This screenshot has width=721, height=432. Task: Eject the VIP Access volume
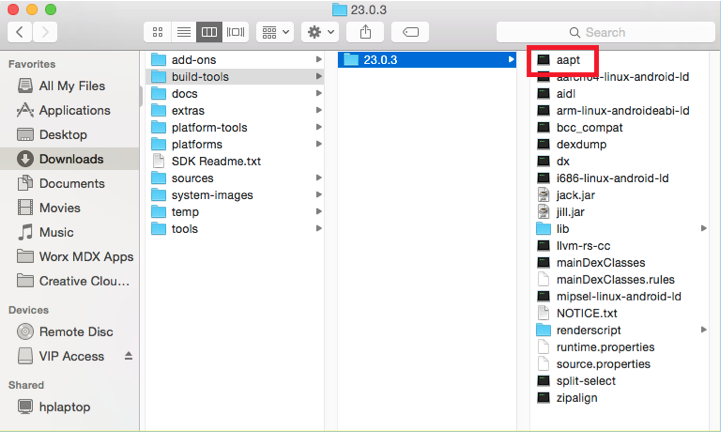[x=129, y=356]
